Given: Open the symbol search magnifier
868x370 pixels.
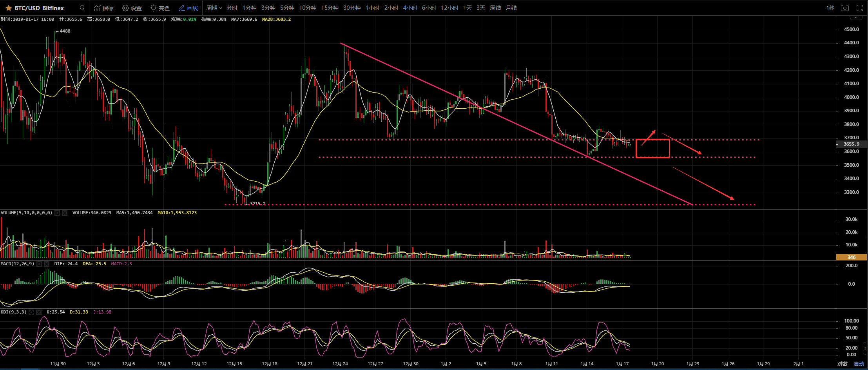Looking at the screenshot, I should [82, 7].
